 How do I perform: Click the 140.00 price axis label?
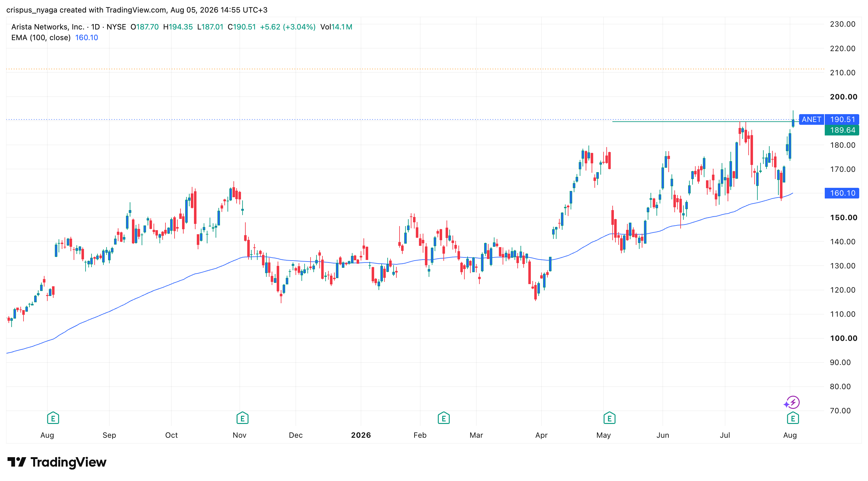tap(842, 242)
